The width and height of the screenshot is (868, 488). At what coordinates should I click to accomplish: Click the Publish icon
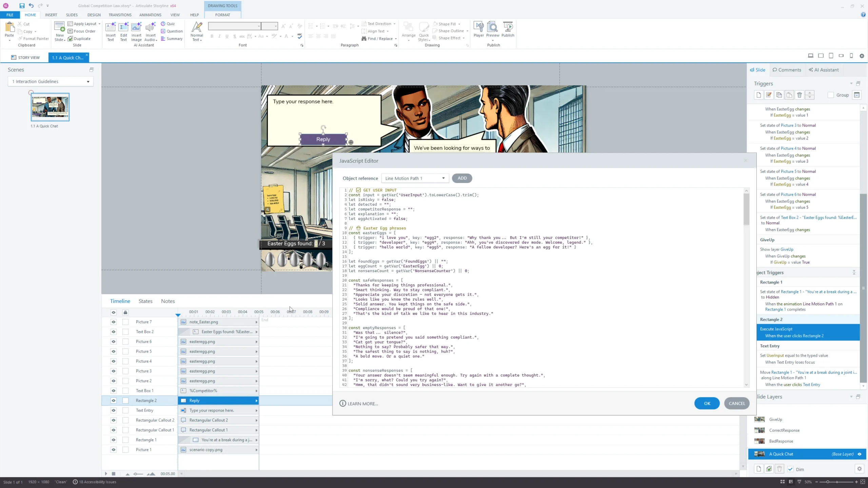coord(508,27)
